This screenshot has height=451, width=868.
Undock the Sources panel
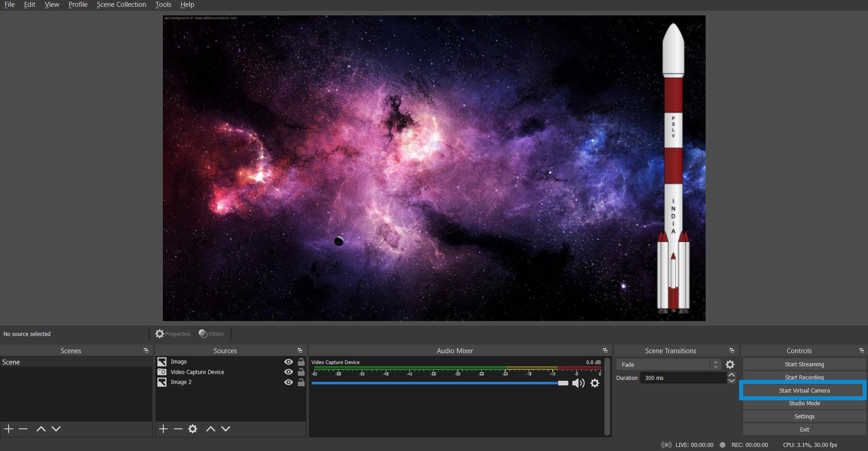300,350
